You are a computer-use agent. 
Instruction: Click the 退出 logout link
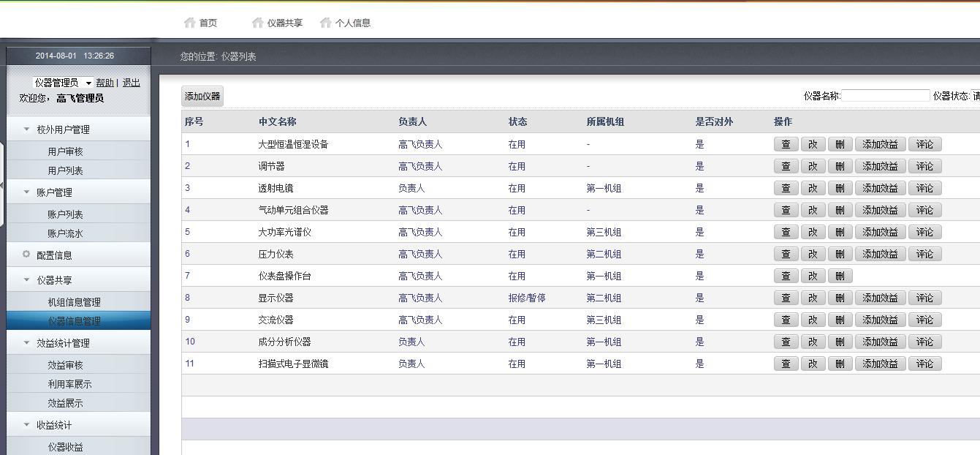[x=131, y=83]
